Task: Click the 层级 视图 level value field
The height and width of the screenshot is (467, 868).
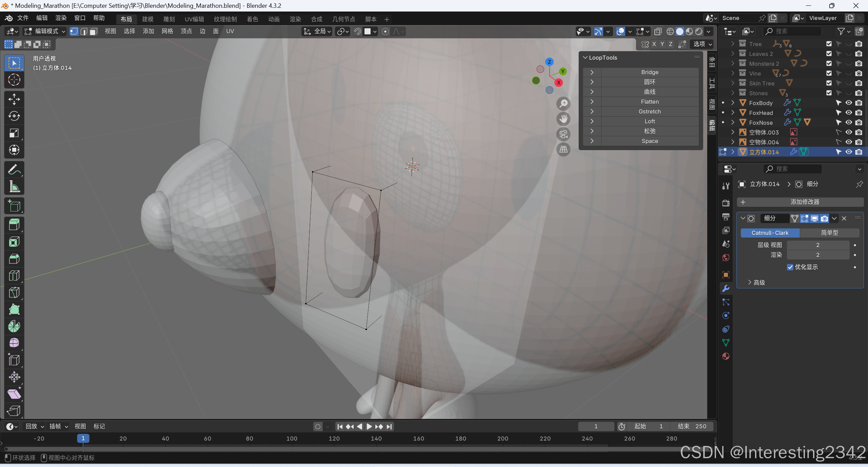Action: tap(817, 245)
